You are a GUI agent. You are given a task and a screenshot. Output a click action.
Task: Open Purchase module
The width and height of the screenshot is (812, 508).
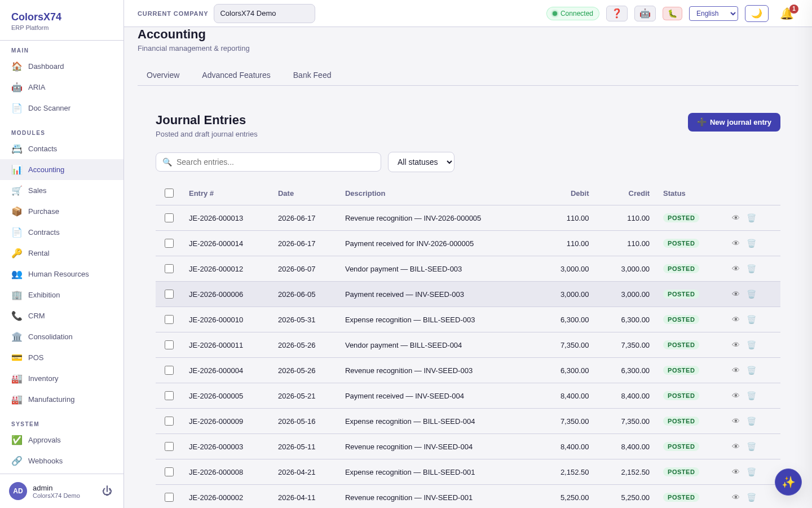pos(62,211)
